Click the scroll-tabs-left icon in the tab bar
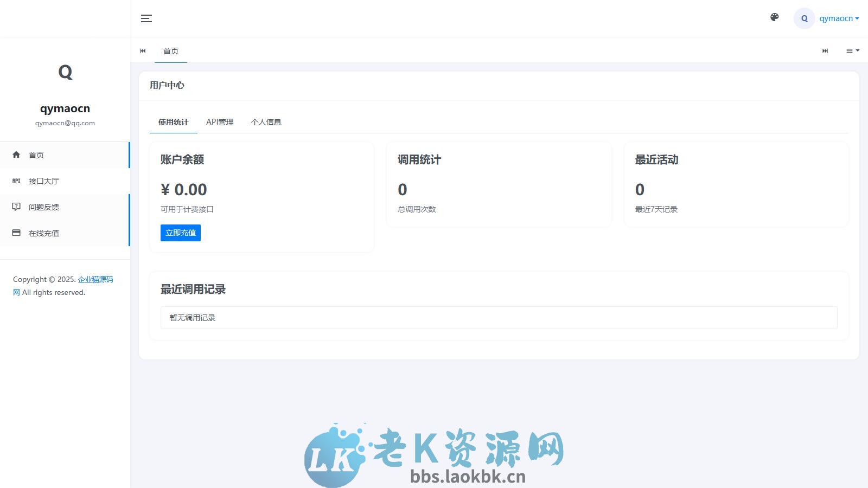868x488 pixels. coord(143,50)
